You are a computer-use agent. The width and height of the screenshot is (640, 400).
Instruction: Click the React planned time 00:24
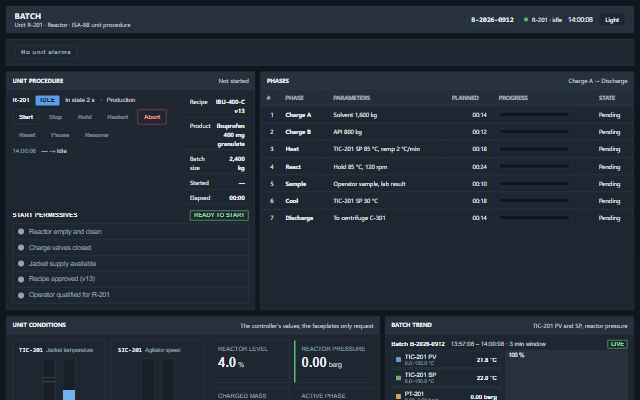point(480,167)
